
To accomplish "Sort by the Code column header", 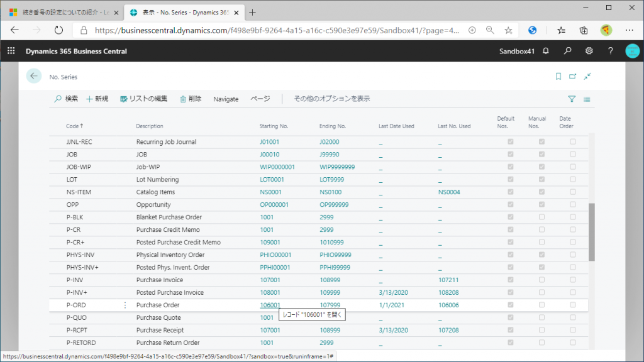I will (x=74, y=126).
